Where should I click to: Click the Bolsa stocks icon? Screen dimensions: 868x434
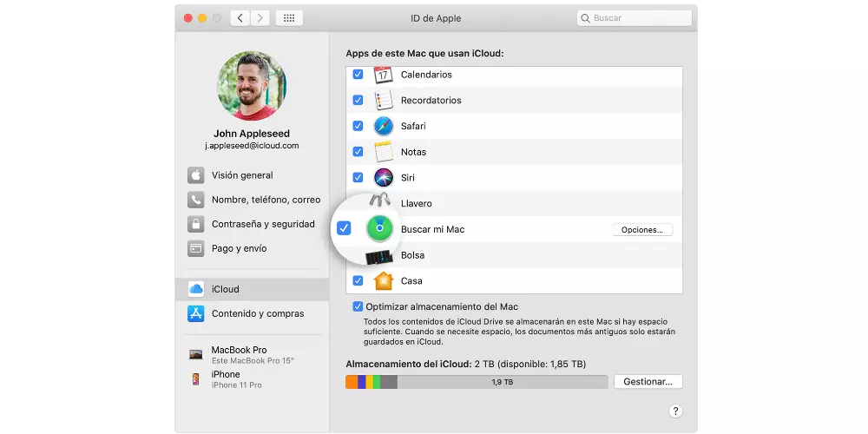[x=379, y=258]
